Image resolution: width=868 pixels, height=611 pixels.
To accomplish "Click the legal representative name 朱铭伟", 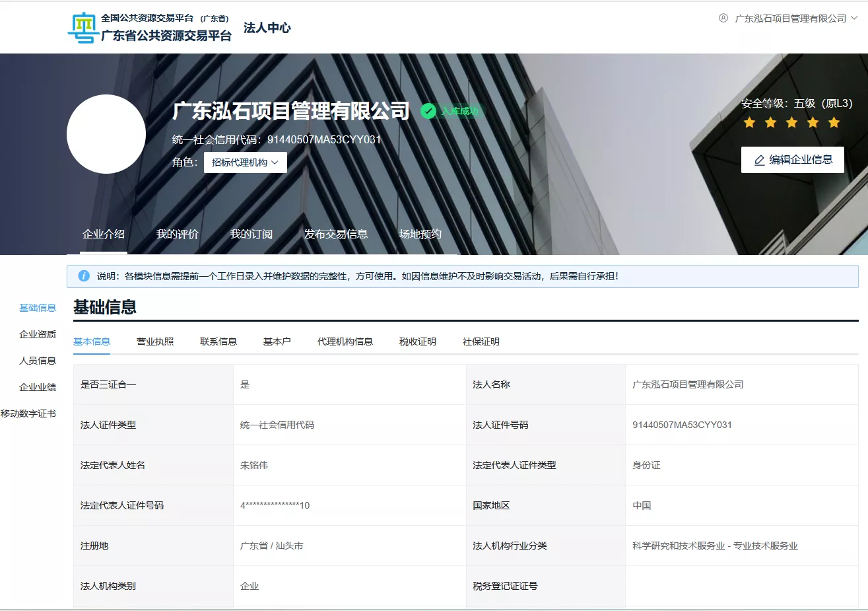I will [254, 465].
